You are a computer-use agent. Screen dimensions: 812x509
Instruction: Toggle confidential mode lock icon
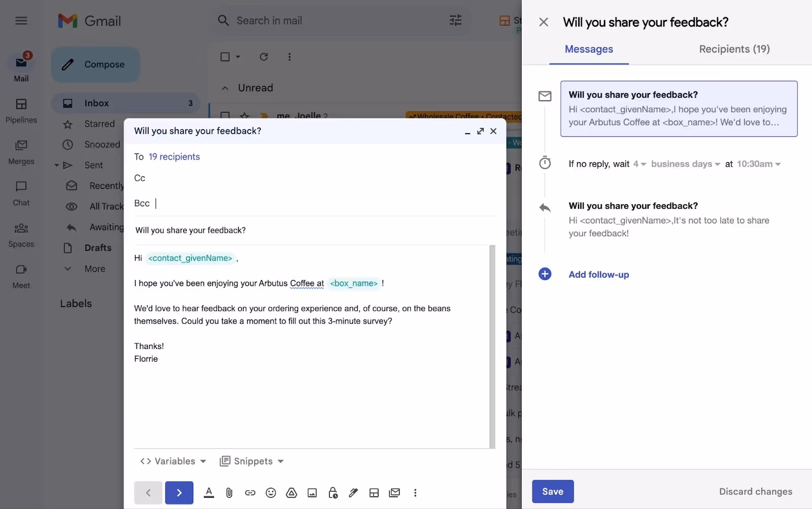click(333, 493)
